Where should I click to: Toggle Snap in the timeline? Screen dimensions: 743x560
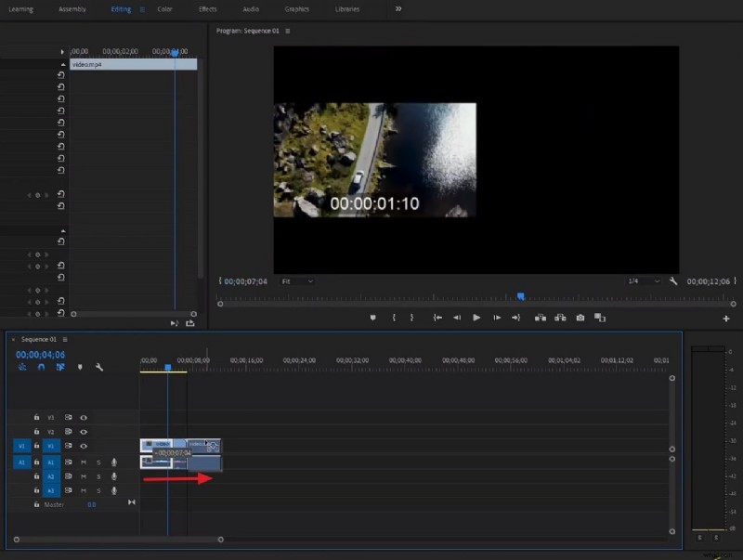click(41, 367)
